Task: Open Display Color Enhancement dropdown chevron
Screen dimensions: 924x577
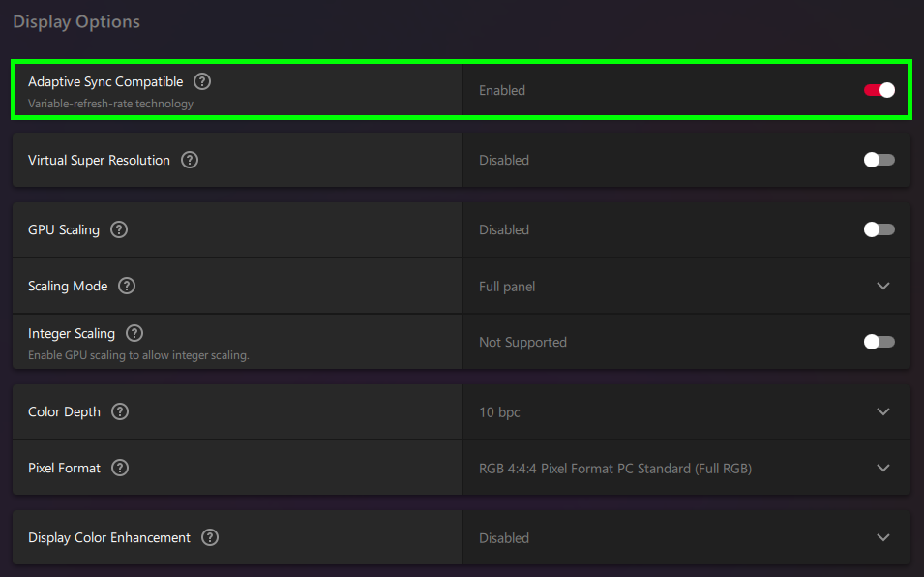Action: [x=882, y=538]
